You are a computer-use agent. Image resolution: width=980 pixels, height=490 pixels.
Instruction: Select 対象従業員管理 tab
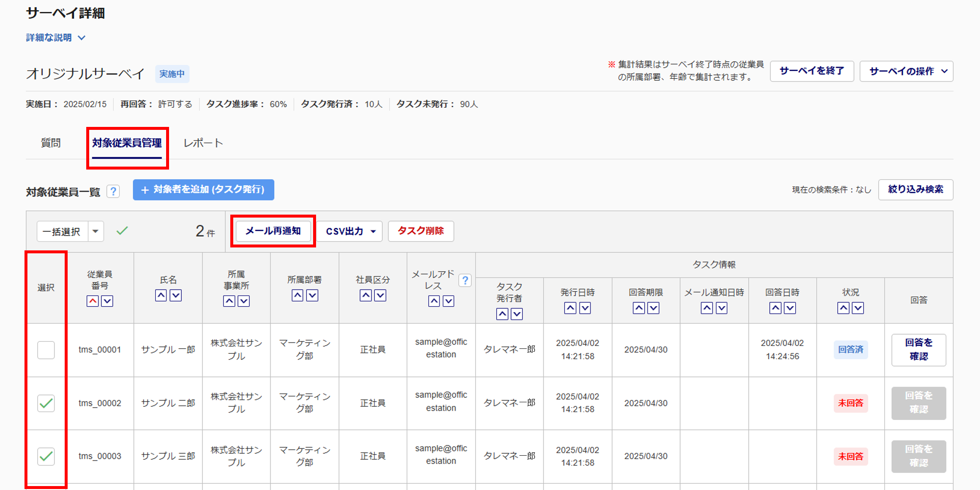[x=127, y=143]
